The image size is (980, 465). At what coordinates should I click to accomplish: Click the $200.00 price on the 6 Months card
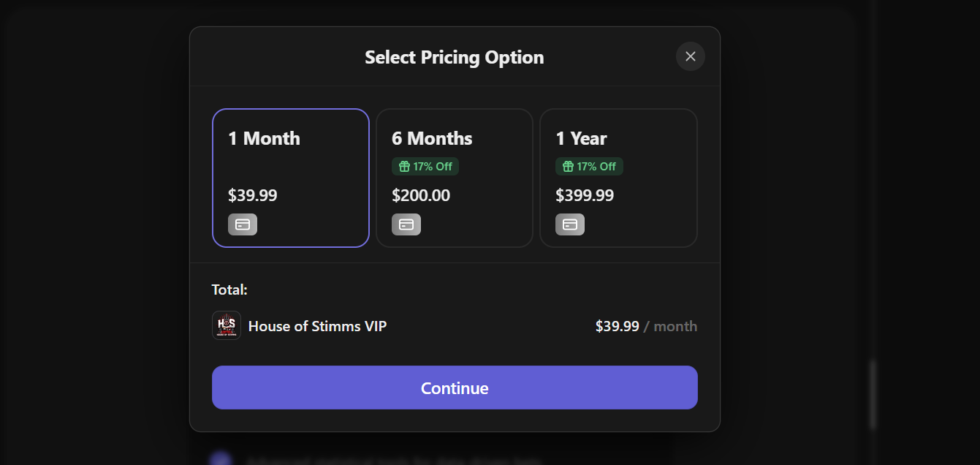pyautogui.click(x=421, y=195)
